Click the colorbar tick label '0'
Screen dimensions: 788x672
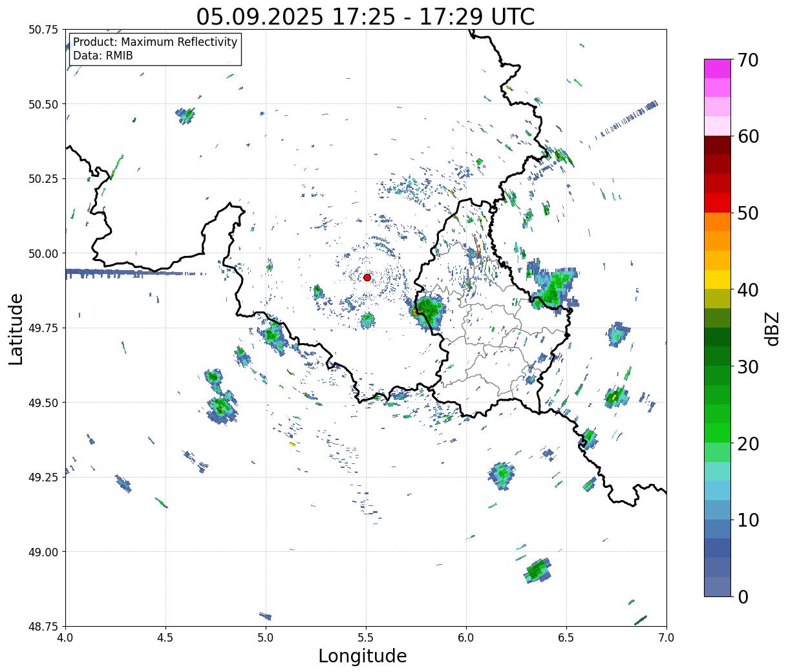(742, 596)
